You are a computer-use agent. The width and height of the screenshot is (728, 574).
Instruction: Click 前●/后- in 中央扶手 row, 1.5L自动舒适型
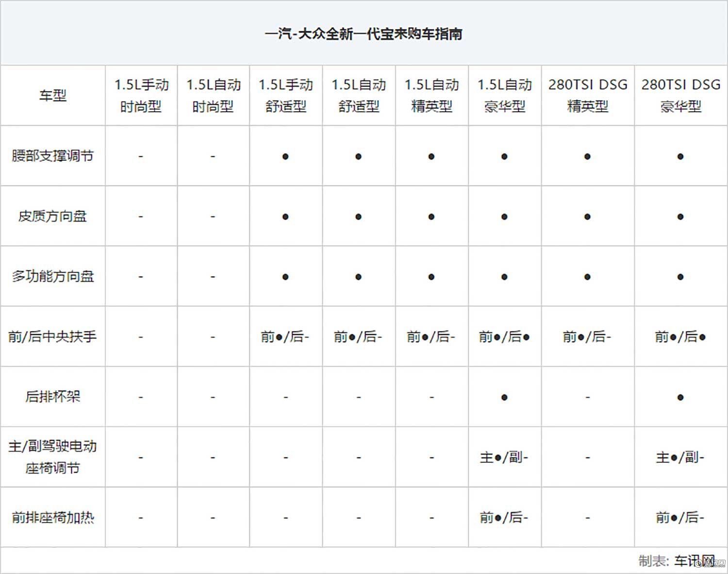pos(358,337)
